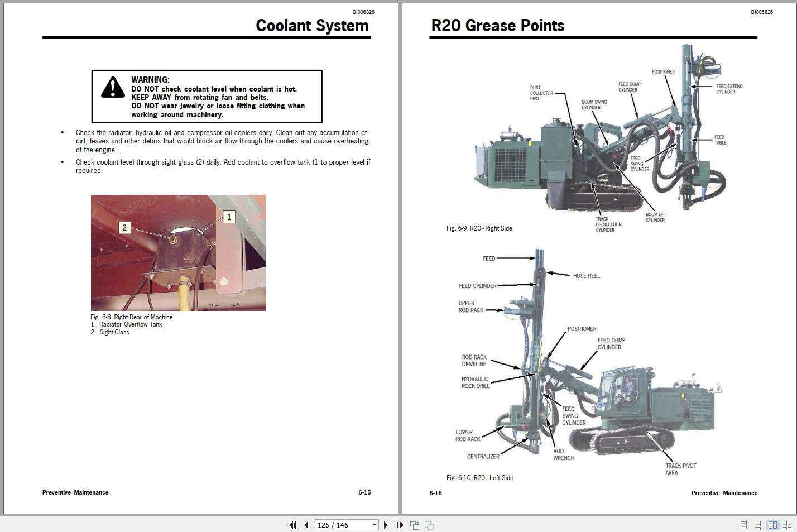Switch to single page view mode

click(743, 525)
